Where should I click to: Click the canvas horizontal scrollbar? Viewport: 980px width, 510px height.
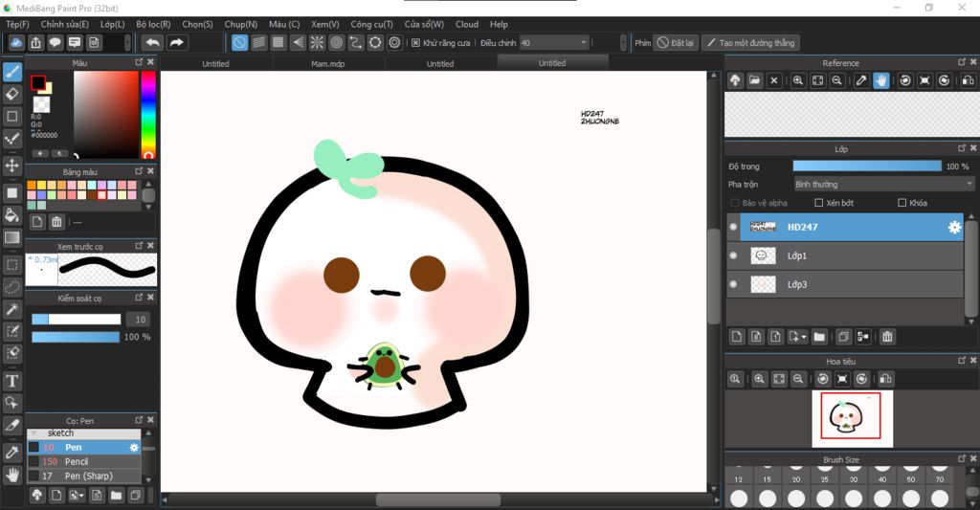(437, 500)
